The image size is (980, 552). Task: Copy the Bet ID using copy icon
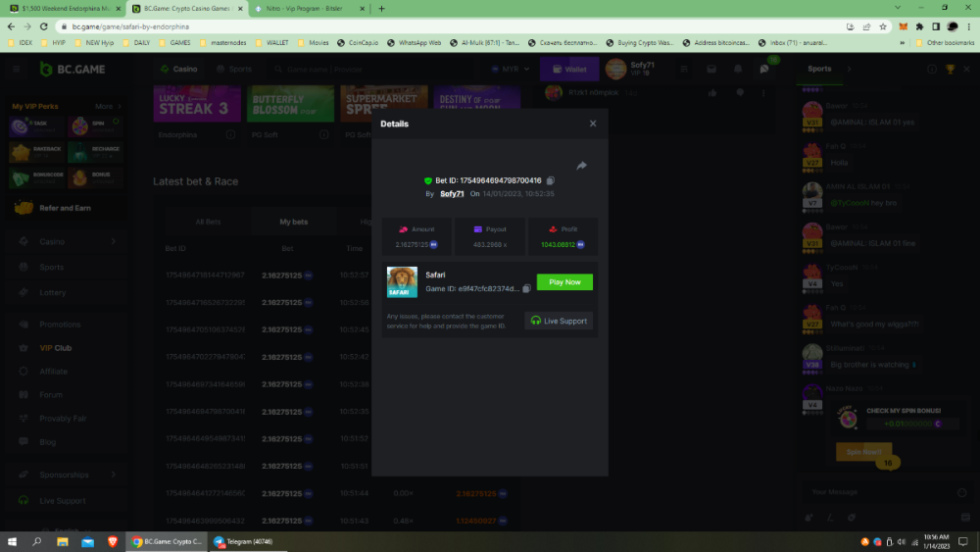[x=551, y=180]
